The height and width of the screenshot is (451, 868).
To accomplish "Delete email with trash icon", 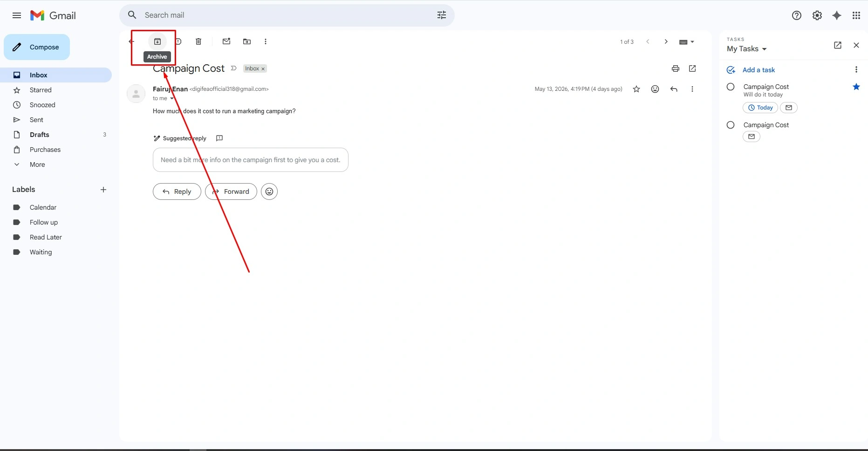I will 198,41.
